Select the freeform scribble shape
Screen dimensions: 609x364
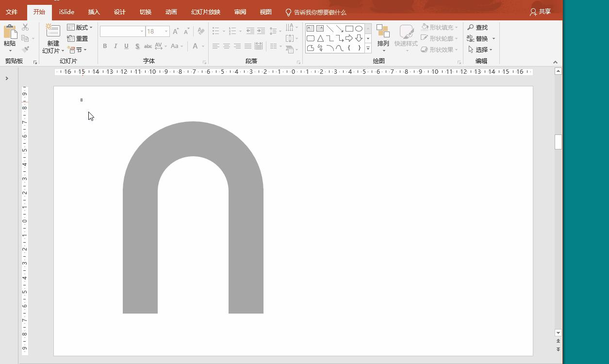(320, 48)
